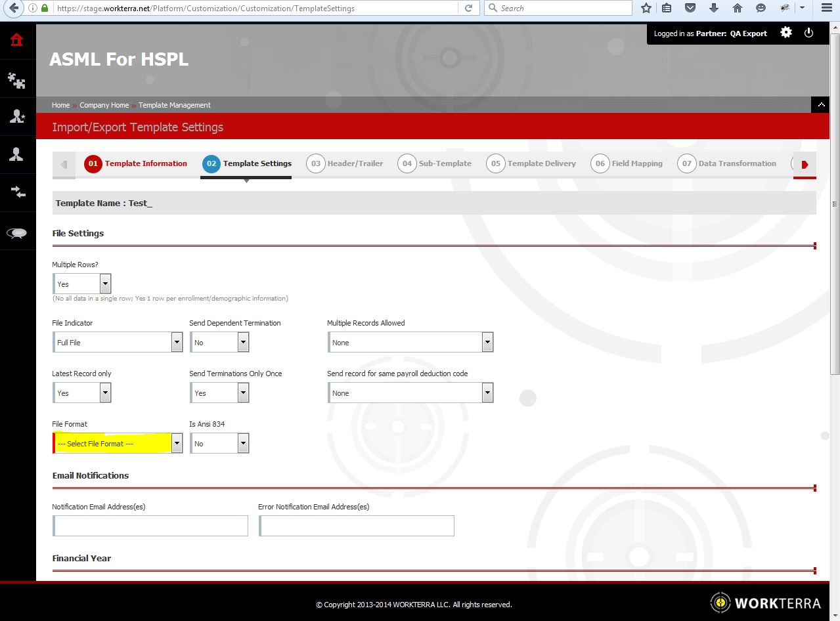This screenshot has height=621, width=840.
Task: Bookmark this page with the star icon
Action: 646,9
